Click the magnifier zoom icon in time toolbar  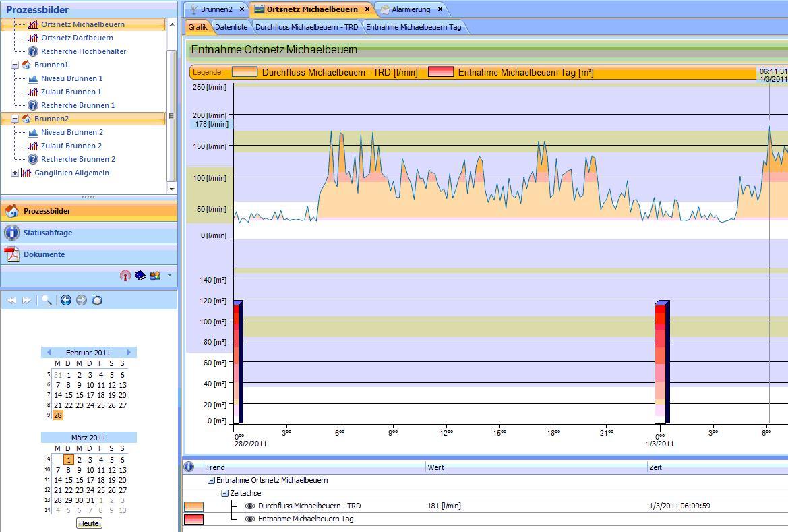click(x=46, y=300)
